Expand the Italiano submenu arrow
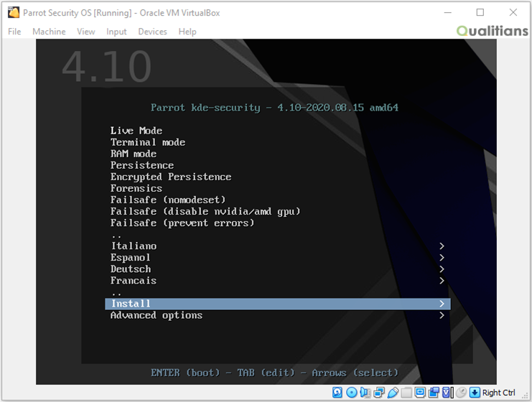Screen dimensions: 532x402 pos(442,246)
